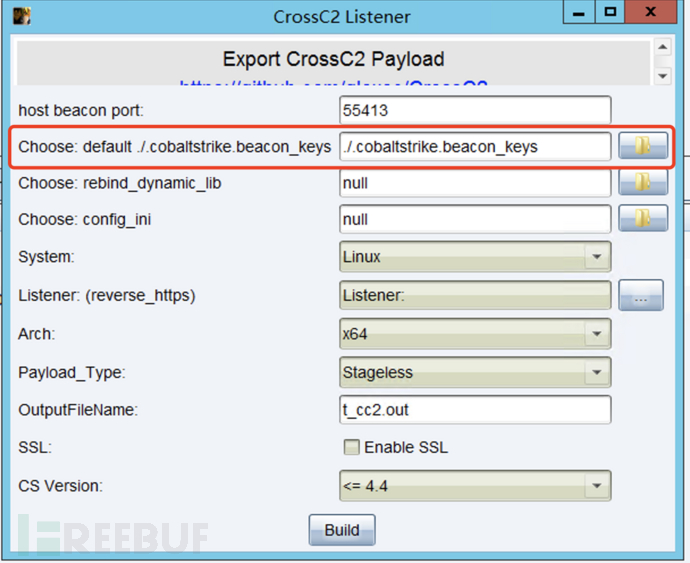Click the OutputFileName field t_cc2.out
The height and width of the screenshot is (563, 690).
pos(475,410)
